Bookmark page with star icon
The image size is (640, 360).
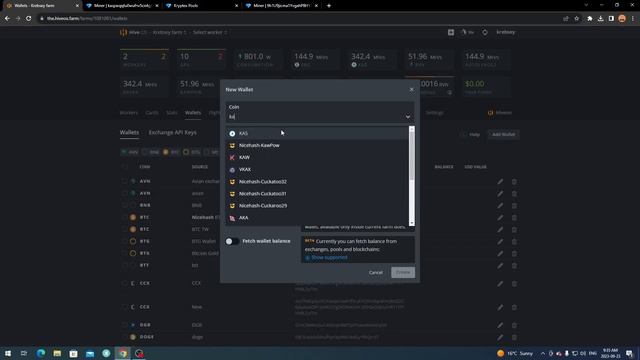click(x=576, y=18)
